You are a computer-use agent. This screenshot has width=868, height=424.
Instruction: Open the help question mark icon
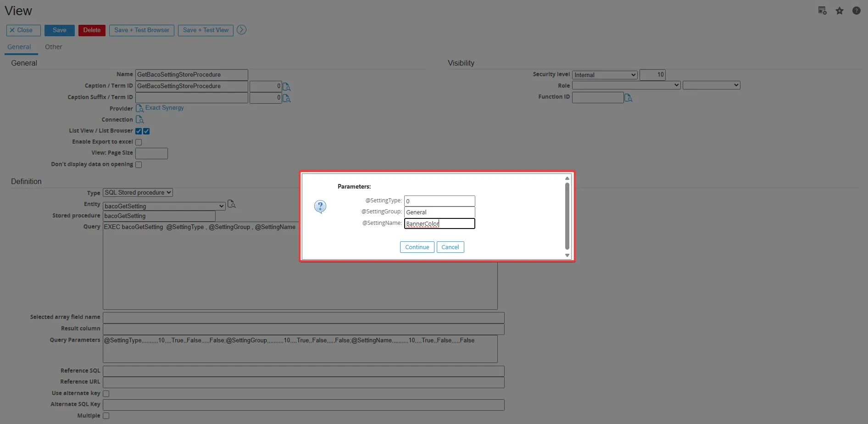point(856,11)
